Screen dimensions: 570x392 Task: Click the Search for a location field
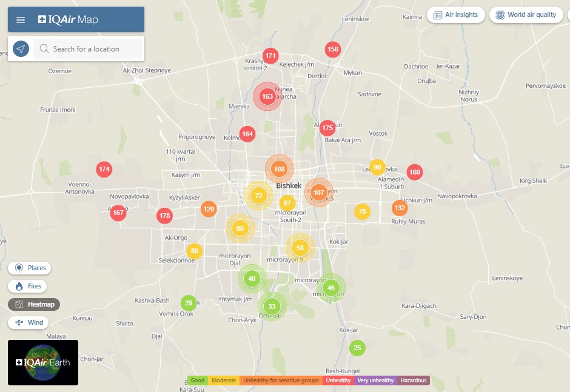pos(88,49)
